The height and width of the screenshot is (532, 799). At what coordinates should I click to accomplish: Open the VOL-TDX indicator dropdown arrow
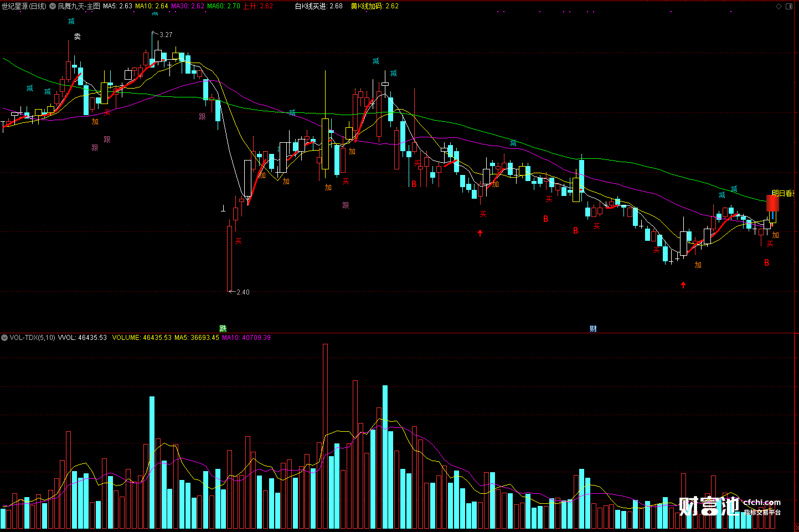point(4,337)
